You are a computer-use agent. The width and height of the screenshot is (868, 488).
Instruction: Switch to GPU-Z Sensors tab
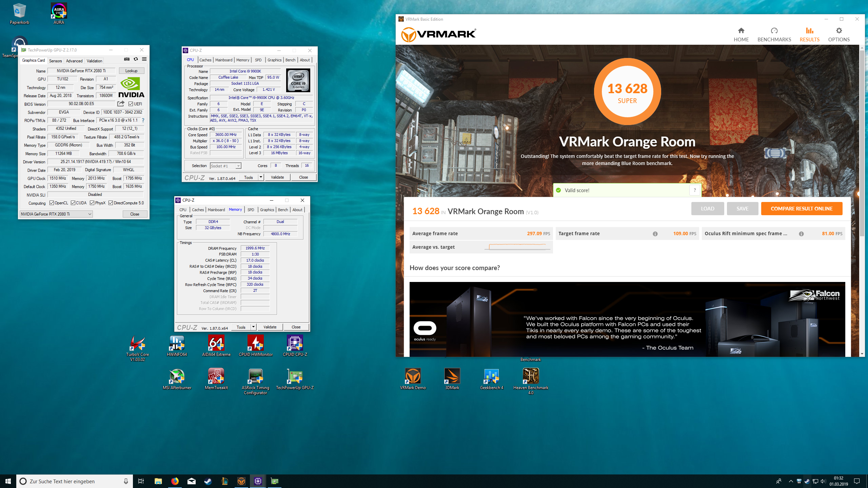(55, 61)
